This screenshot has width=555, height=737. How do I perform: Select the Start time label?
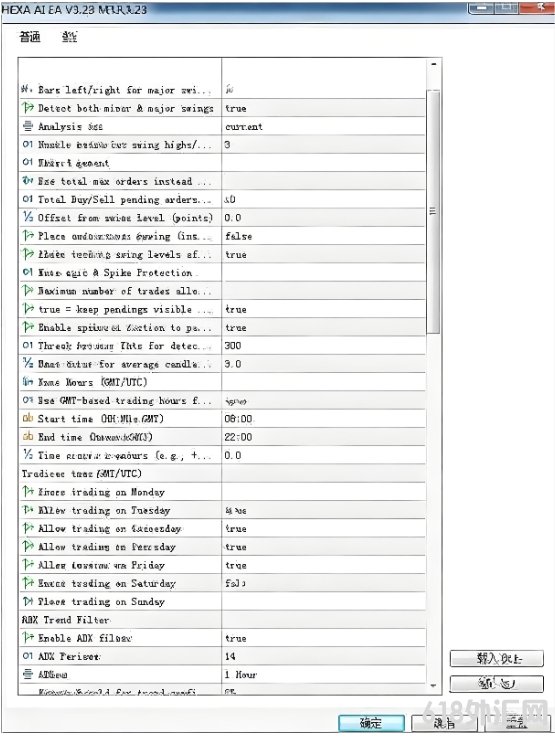coord(101,419)
